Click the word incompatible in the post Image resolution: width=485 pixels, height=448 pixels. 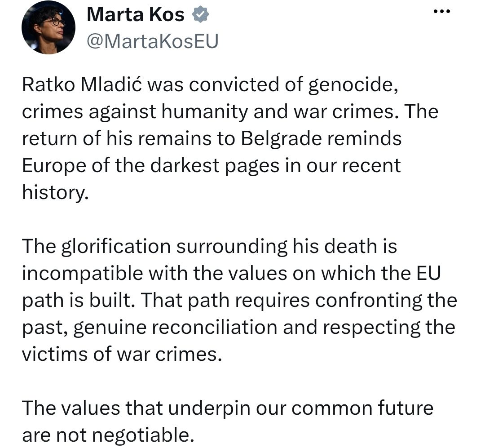[83, 274]
